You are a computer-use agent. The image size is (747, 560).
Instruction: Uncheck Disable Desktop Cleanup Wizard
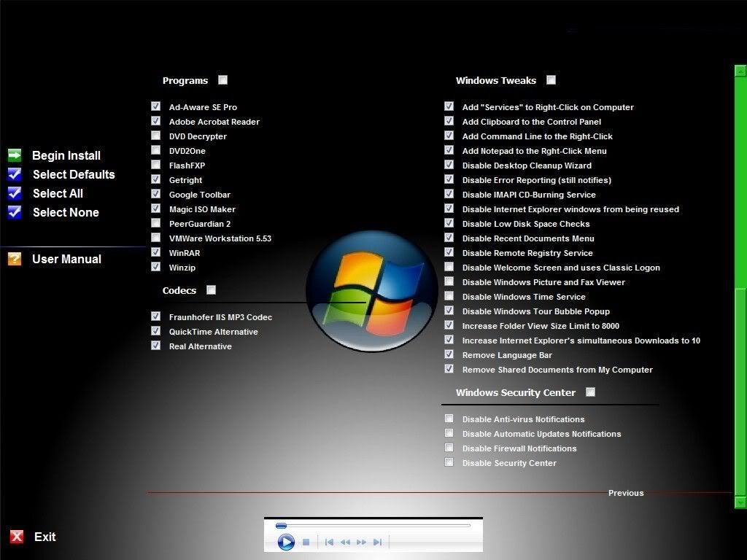(x=449, y=165)
